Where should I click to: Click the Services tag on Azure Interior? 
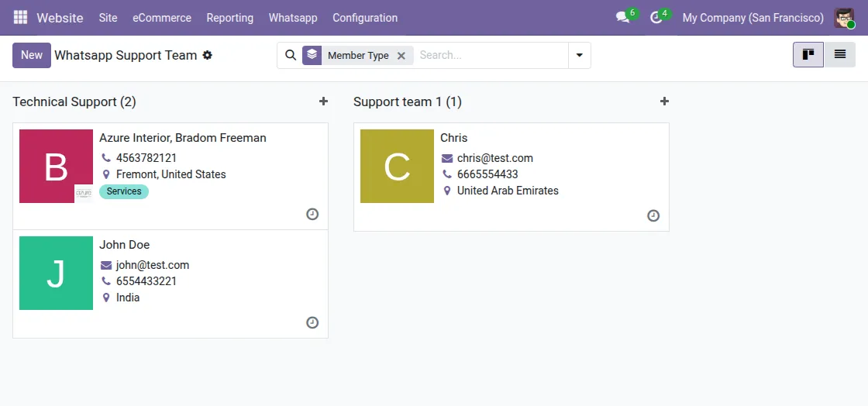pyautogui.click(x=124, y=191)
